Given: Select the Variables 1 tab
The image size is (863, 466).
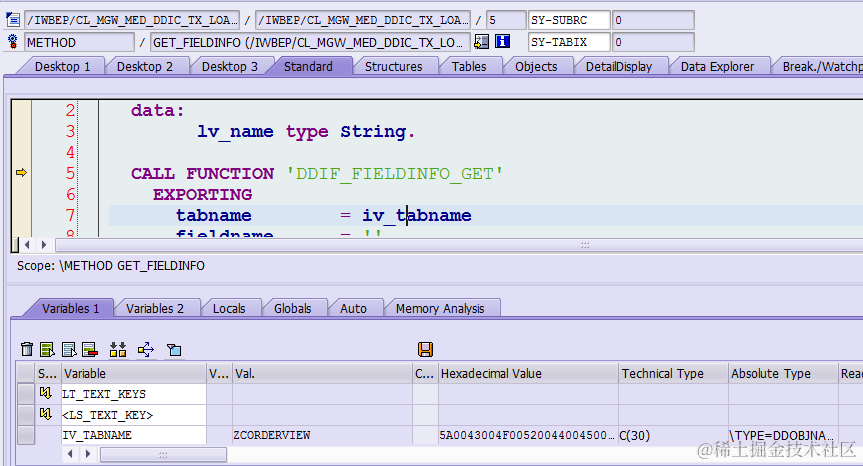Looking at the screenshot, I should coord(70,309).
